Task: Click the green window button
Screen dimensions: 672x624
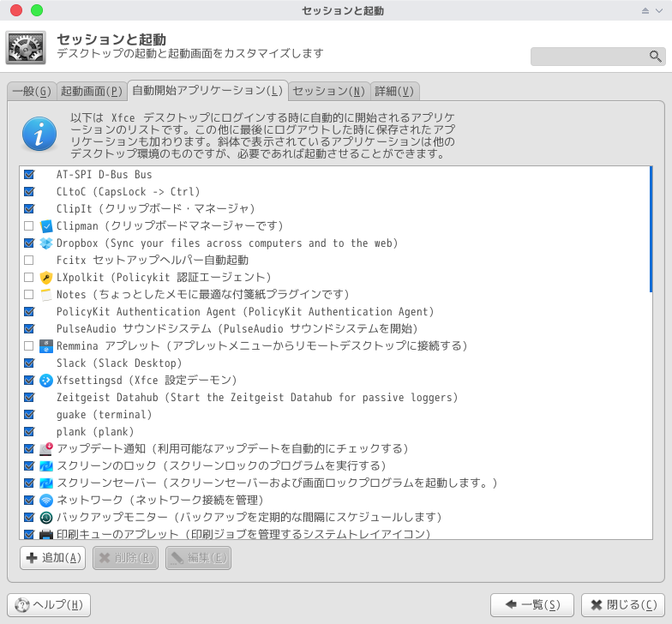Action: click(x=37, y=10)
